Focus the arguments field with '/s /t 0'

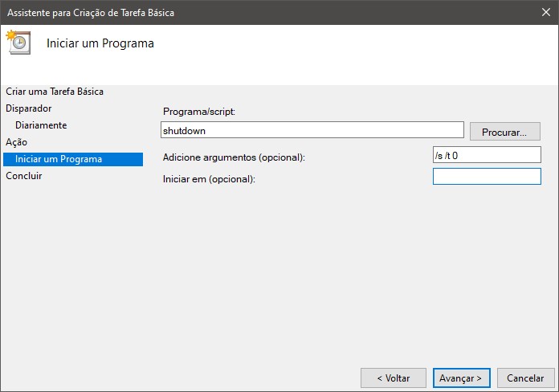click(486, 155)
